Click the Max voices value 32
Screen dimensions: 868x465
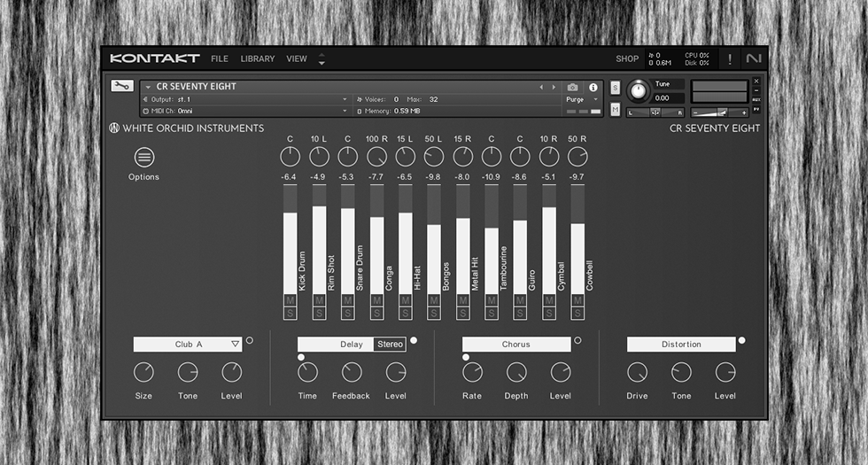[433, 99]
